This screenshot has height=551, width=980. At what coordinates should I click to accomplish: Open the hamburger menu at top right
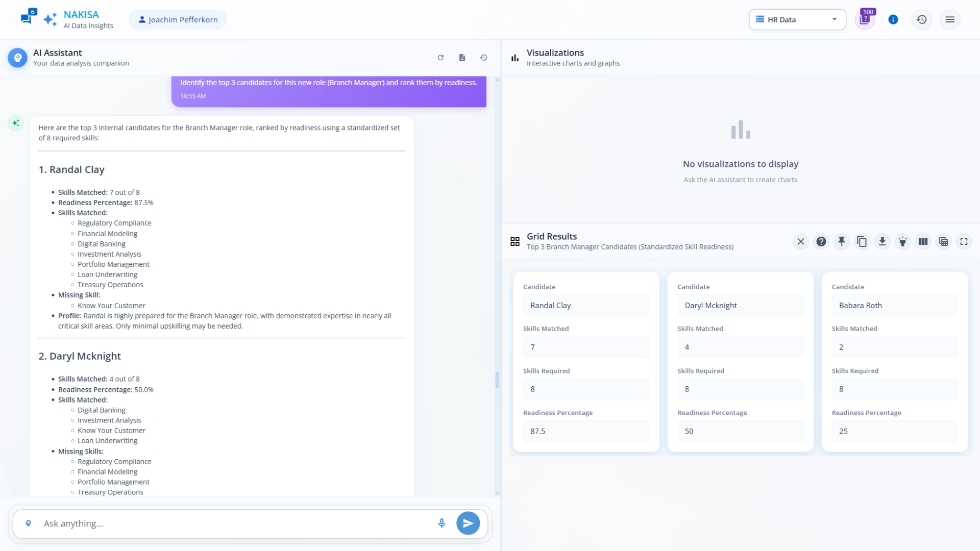[x=950, y=19]
